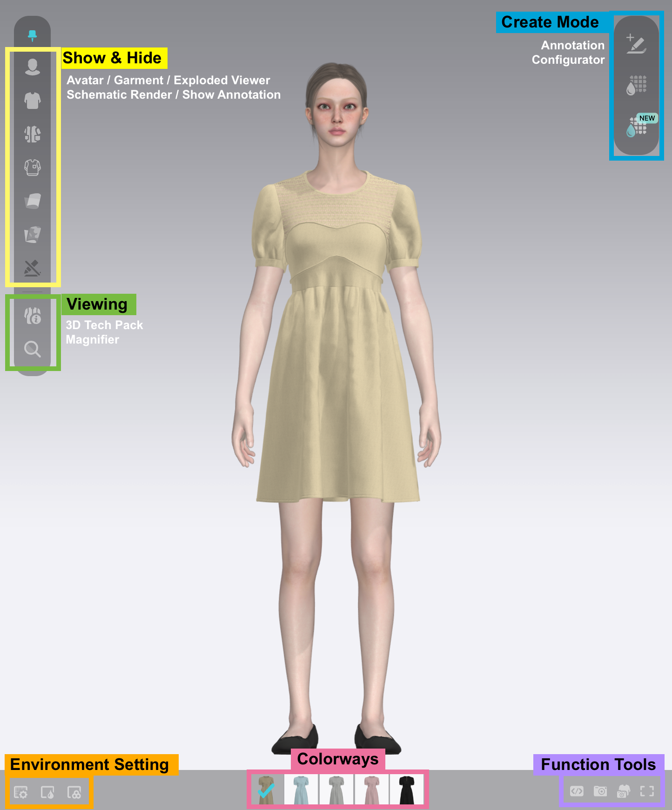Click the curved fabric sheet icon
Screen dimensions: 672x810
click(32, 201)
